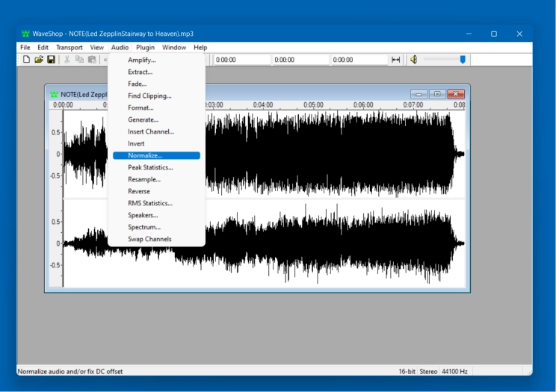
Task: Click the Invert menu item
Action: [156, 143]
